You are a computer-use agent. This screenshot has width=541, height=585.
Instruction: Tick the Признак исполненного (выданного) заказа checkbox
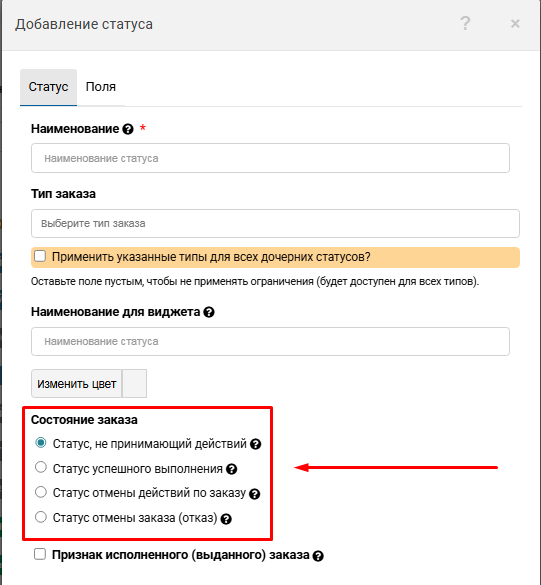point(40,554)
